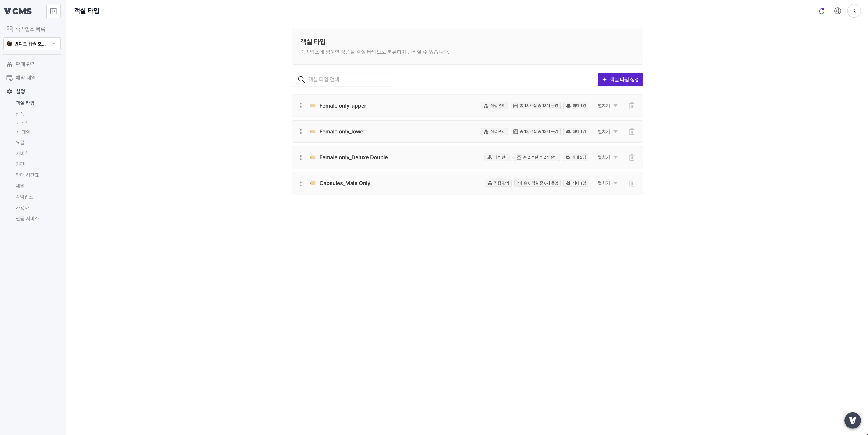Click the tag icon beside Capsules_Male Only

click(x=313, y=183)
